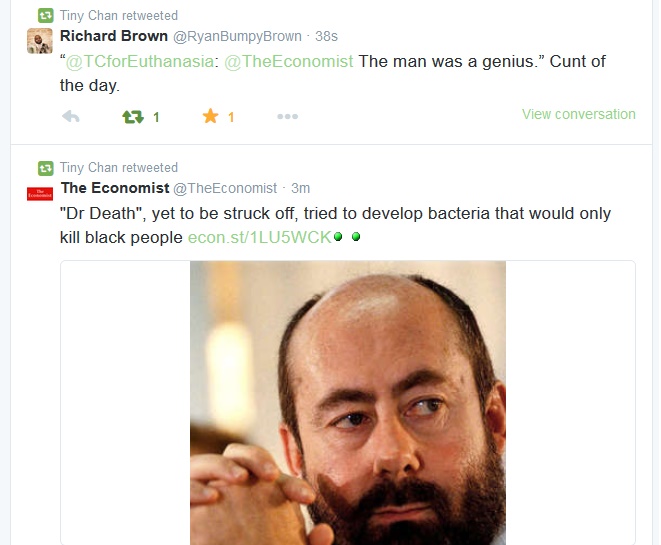Open Tiny Chan retweeted label at top
661x545 pixels.
(x=118, y=16)
